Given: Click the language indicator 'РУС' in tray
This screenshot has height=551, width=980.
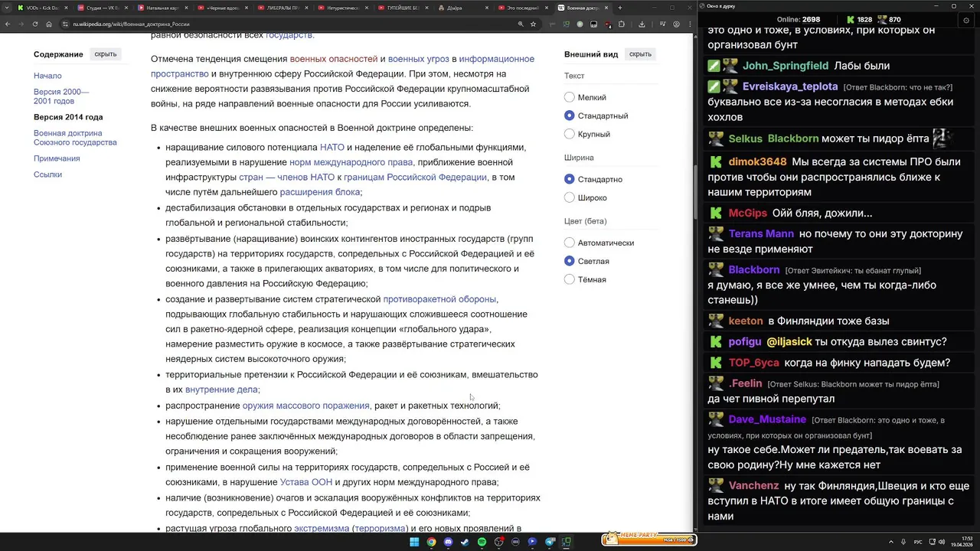Looking at the screenshot, I should point(918,542).
